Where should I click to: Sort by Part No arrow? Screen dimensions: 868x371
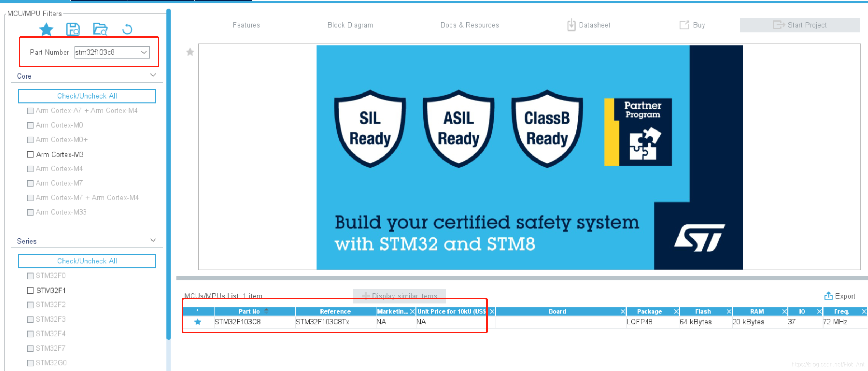(x=266, y=311)
